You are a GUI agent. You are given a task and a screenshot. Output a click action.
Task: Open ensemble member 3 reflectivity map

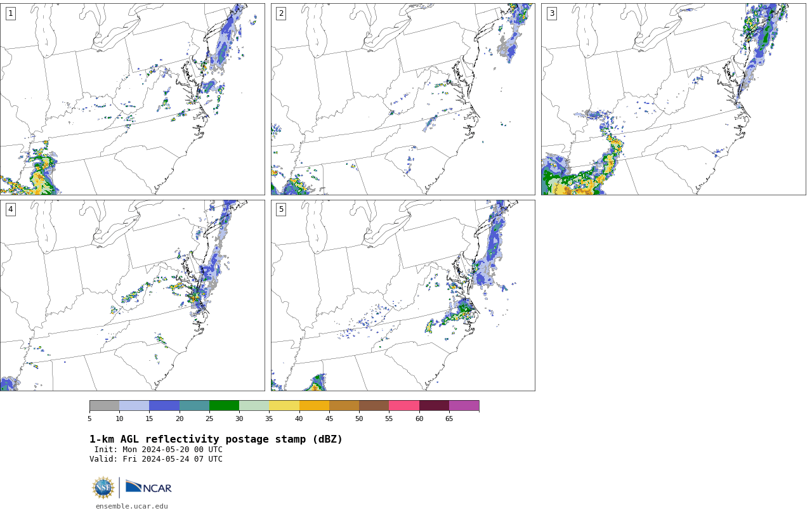point(673,99)
